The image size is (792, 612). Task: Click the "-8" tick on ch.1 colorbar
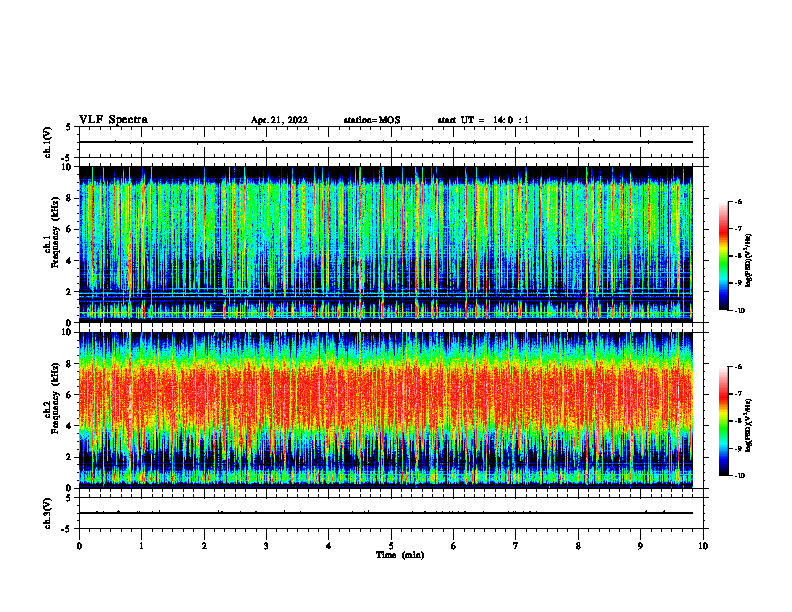click(738, 256)
